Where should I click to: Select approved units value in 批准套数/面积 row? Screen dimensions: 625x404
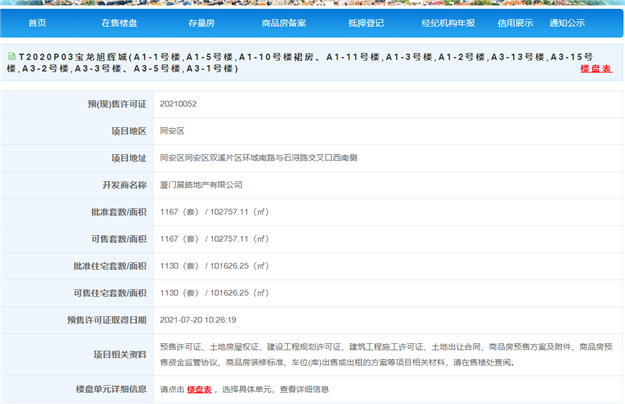(x=214, y=212)
